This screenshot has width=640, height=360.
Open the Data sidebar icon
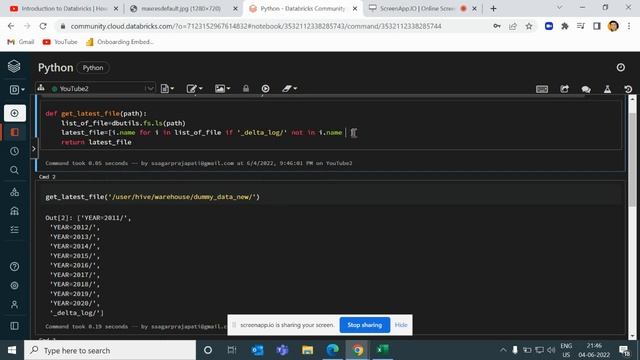(x=15, y=192)
